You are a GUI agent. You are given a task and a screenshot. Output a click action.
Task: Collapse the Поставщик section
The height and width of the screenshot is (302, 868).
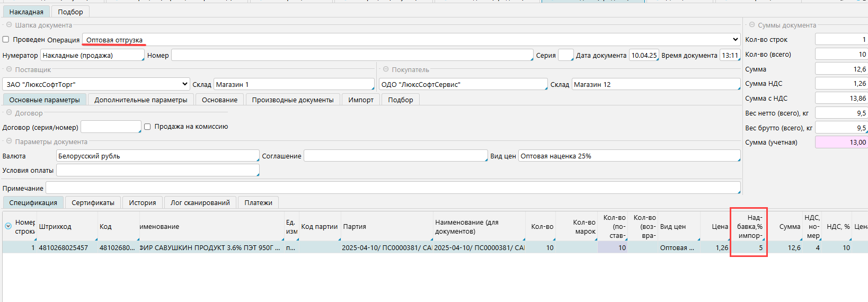click(9, 69)
